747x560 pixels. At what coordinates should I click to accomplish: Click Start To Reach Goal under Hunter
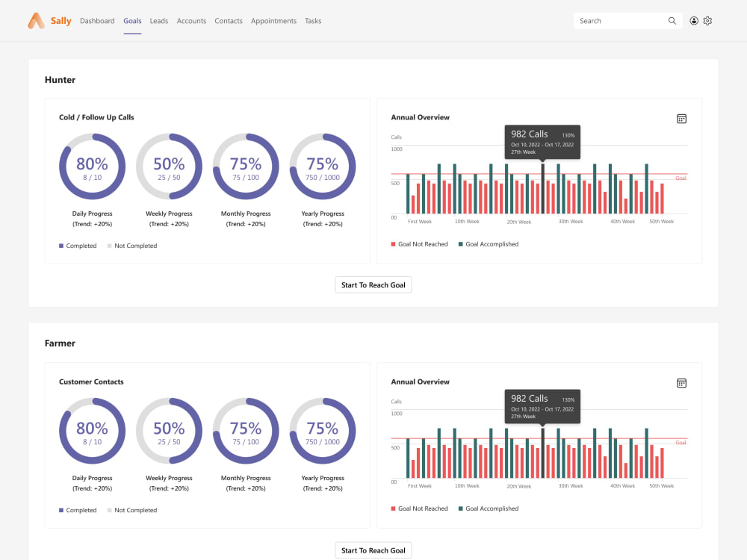point(373,284)
